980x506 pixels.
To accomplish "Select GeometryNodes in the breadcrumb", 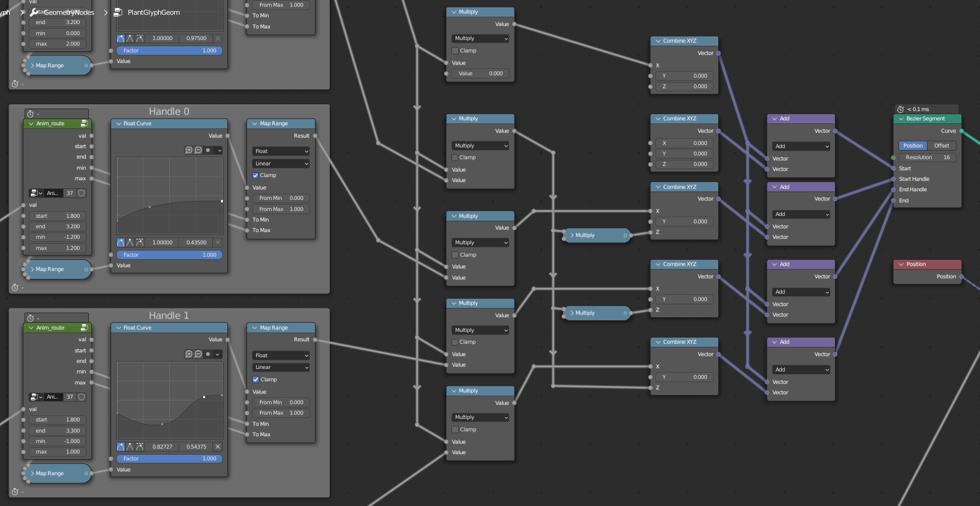I will tap(69, 12).
